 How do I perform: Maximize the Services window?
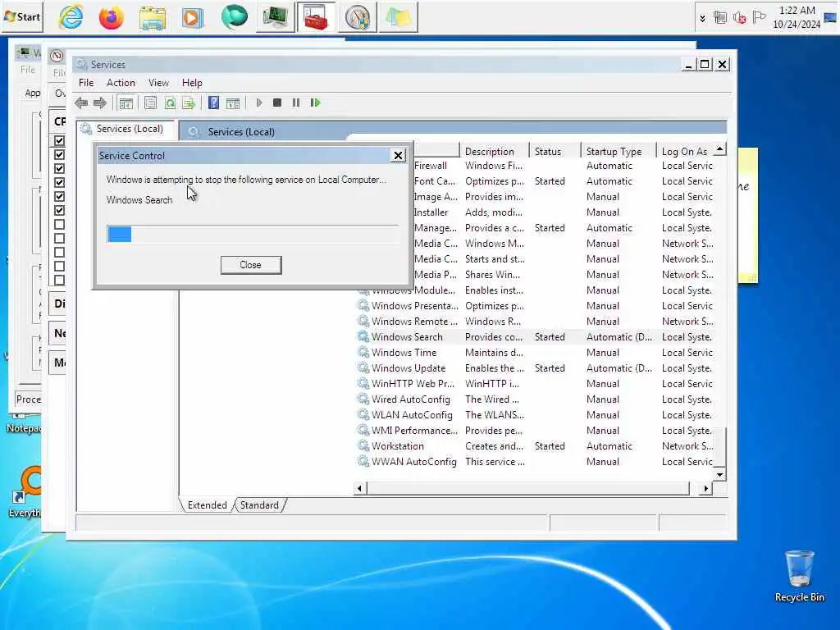click(x=705, y=64)
